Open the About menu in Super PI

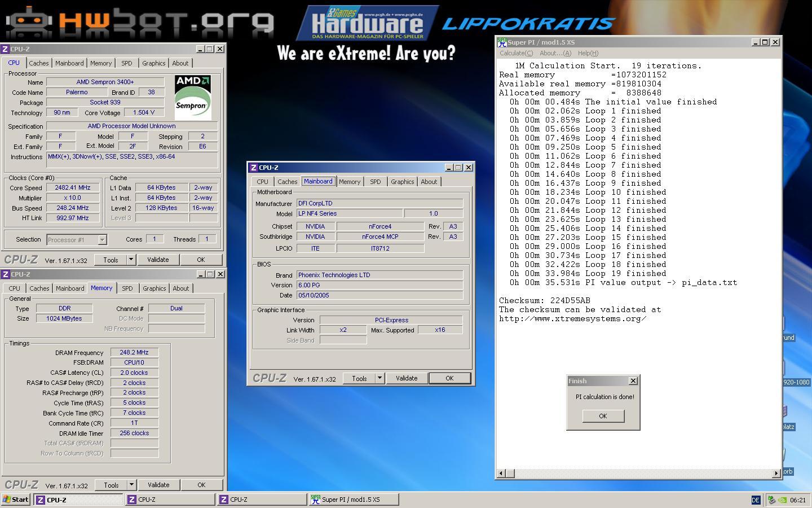pos(555,53)
